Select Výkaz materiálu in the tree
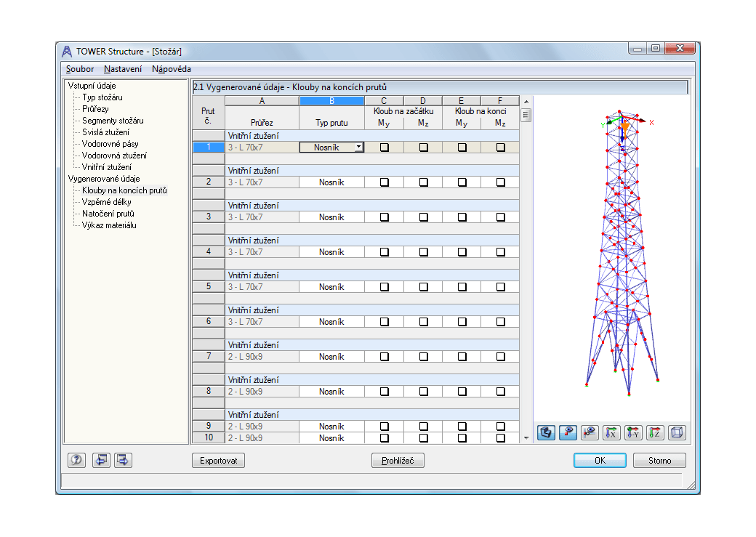Viewport: 756px width, 537px height. [109, 225]
